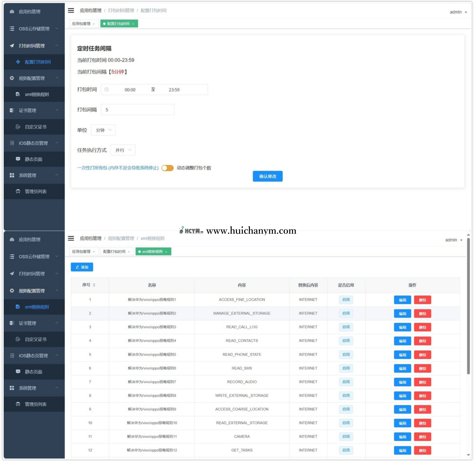476x461 pixels.
Task: Click hamburger icon beside the 配置打包时间 breadcrumb
Action: tap(71, 10)
